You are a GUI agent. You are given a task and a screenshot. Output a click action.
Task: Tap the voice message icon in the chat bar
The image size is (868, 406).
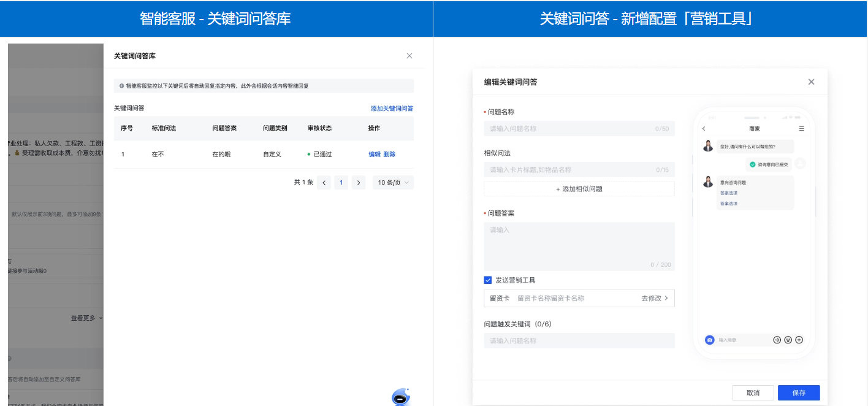pyautogui.click(x=777, y=340)
